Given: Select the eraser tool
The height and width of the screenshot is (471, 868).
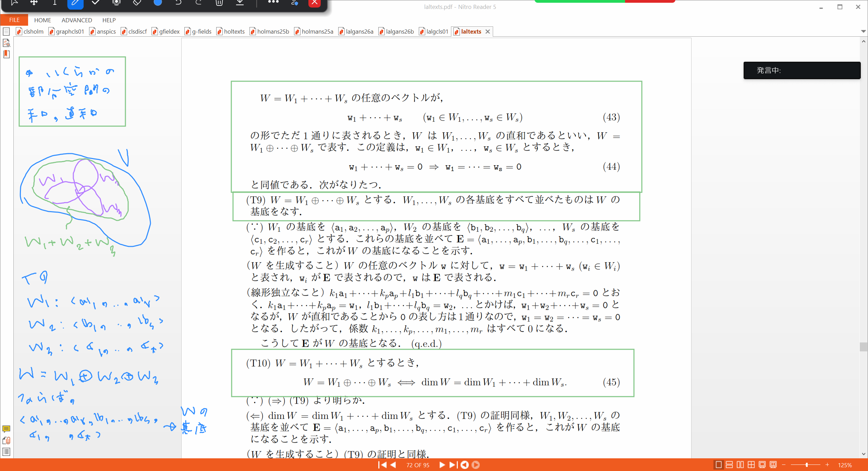Looking at the screenshot, I should tap(137, 2).
